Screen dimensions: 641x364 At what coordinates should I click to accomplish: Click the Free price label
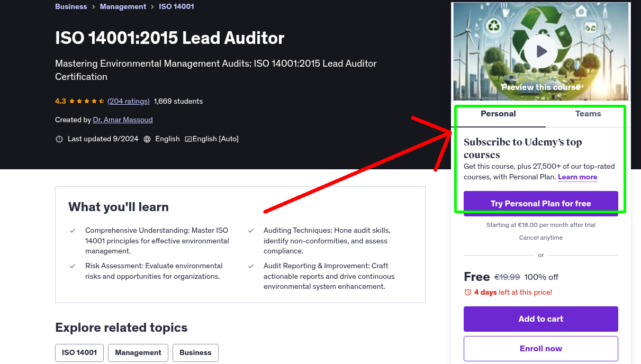(x=477, y=277)
